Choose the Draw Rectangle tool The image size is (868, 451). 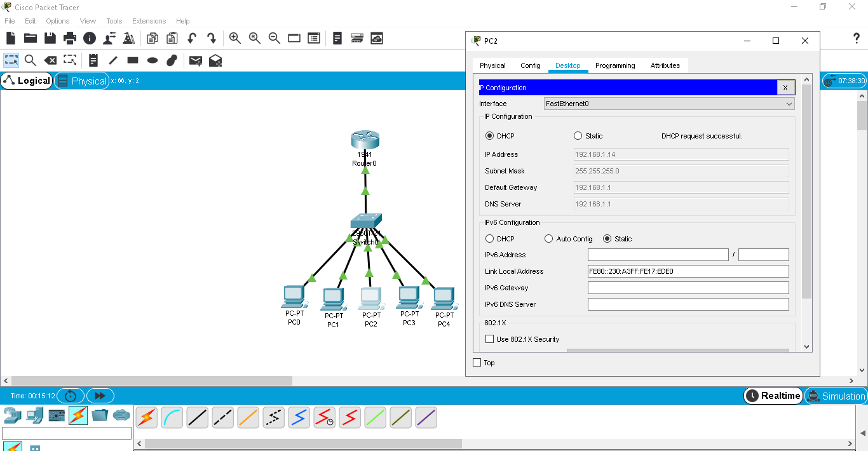pyautogui.click(x=133, y=60)
